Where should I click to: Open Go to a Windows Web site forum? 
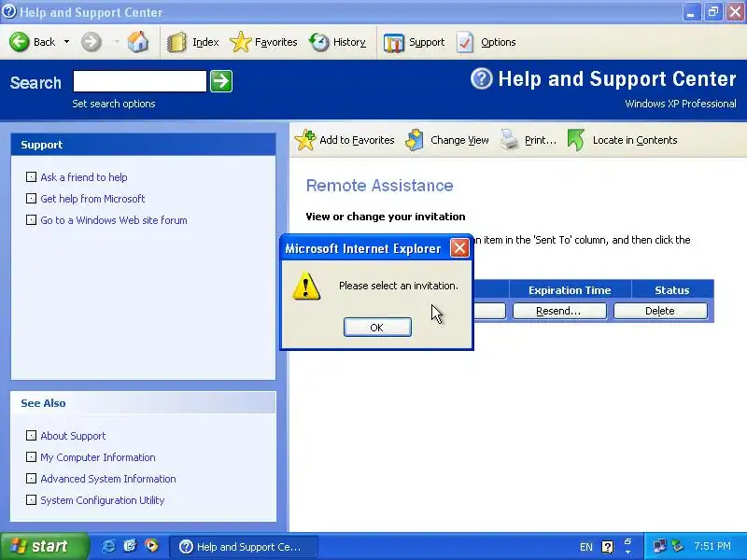(114, 220)
